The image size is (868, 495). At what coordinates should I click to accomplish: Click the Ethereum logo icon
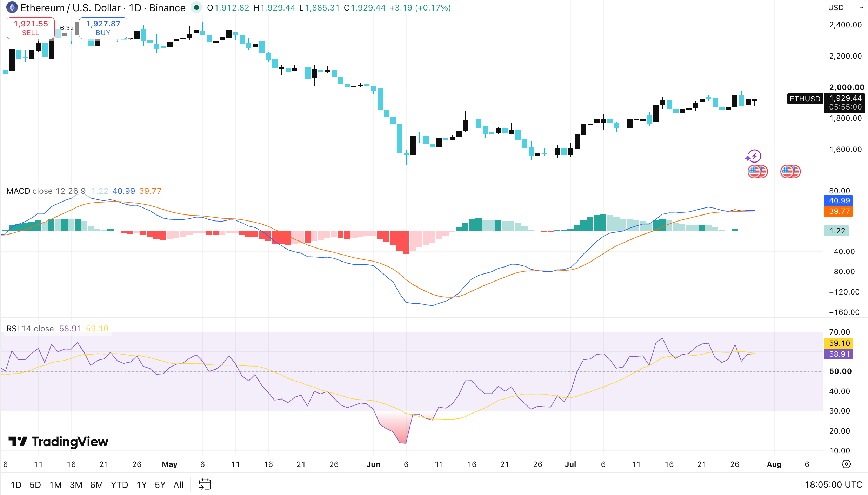pyautogui.click(x=12, y=7)
